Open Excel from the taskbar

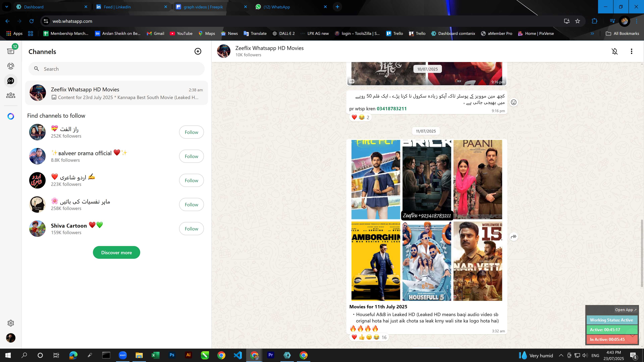point(155,355)
